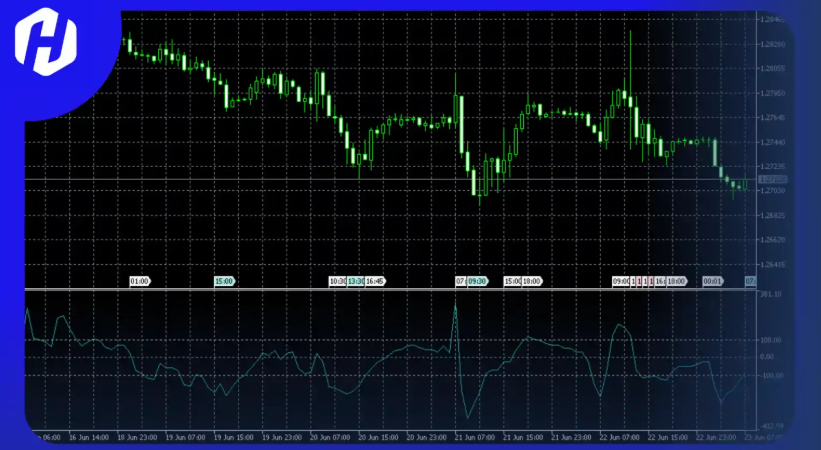Select the 16:45 event marker
The height and width of the screenshot is (450, 821).
375,281
